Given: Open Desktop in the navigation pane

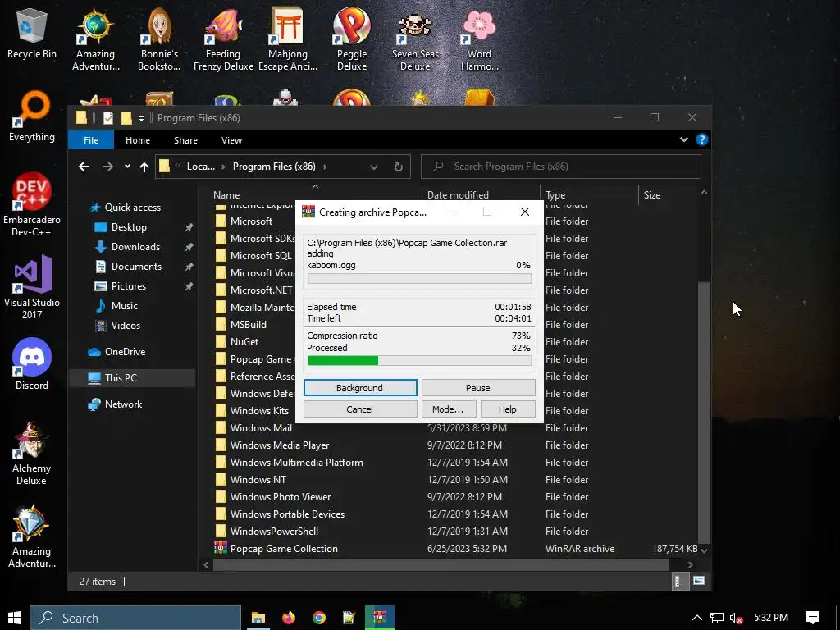Looking at the screenshot, I should (x=129, y=227).
